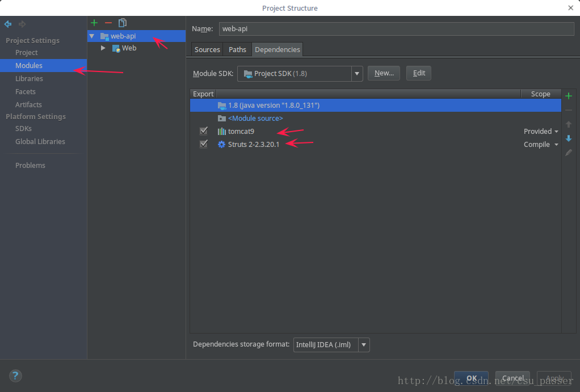Screen dimensions: 580x392
Task: Click the Cancel button
Action: tap(512, 378)
